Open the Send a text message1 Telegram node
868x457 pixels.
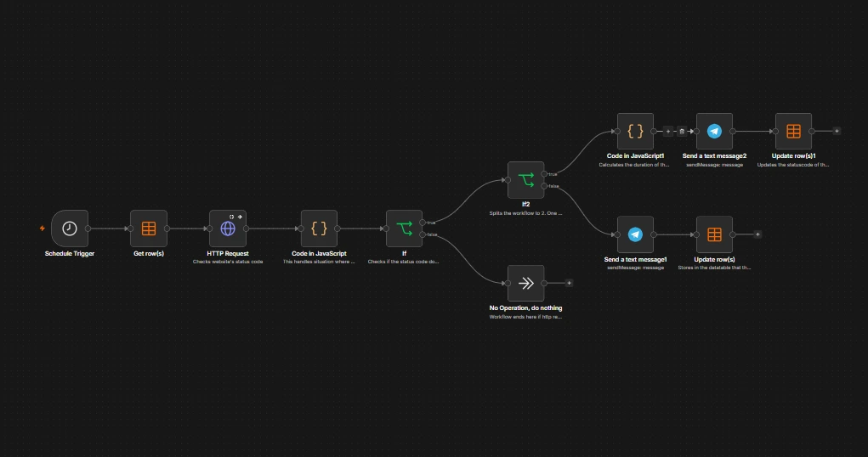coord(636,234)
